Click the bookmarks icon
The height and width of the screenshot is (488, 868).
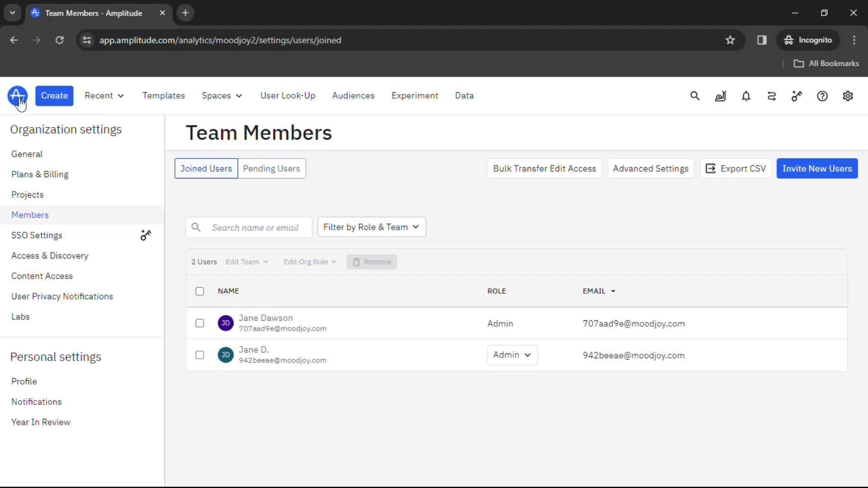click(730, 40)
